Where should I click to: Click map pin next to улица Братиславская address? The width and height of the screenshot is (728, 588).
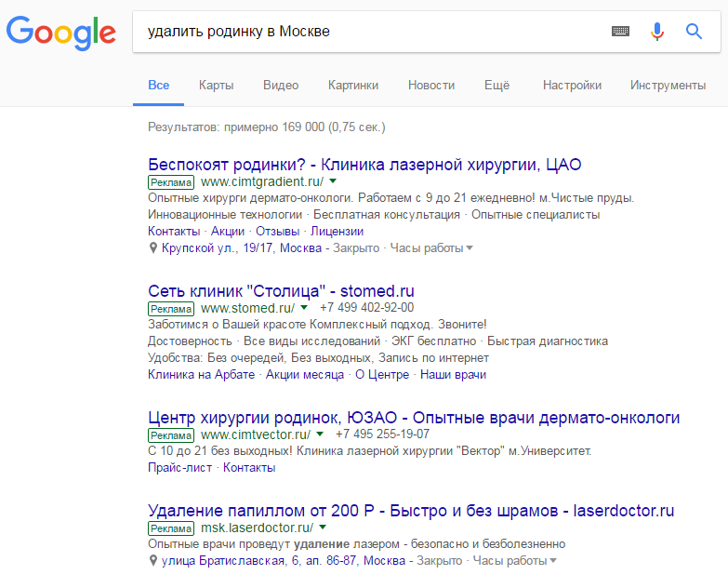(152, 561)
